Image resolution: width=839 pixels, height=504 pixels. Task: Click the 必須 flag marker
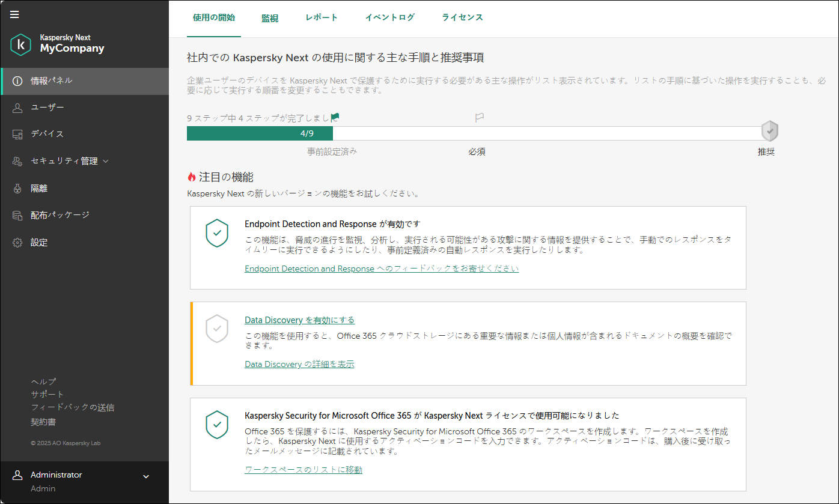point(479,118)
